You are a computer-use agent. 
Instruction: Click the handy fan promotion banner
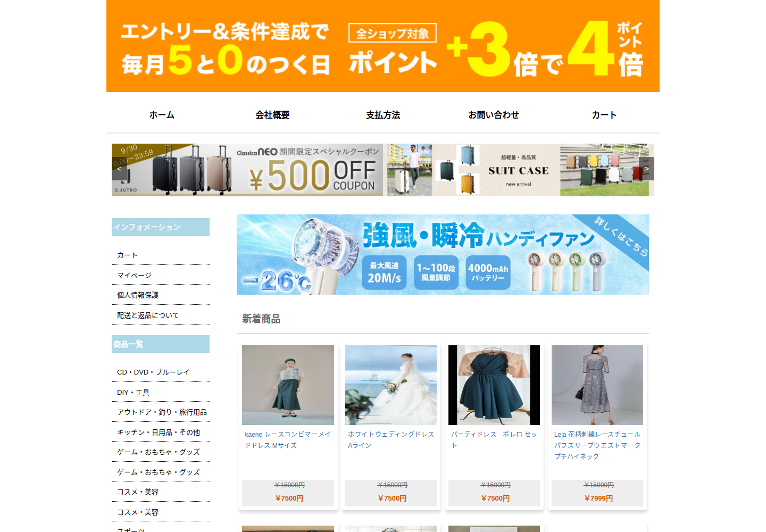coord(443,254)
